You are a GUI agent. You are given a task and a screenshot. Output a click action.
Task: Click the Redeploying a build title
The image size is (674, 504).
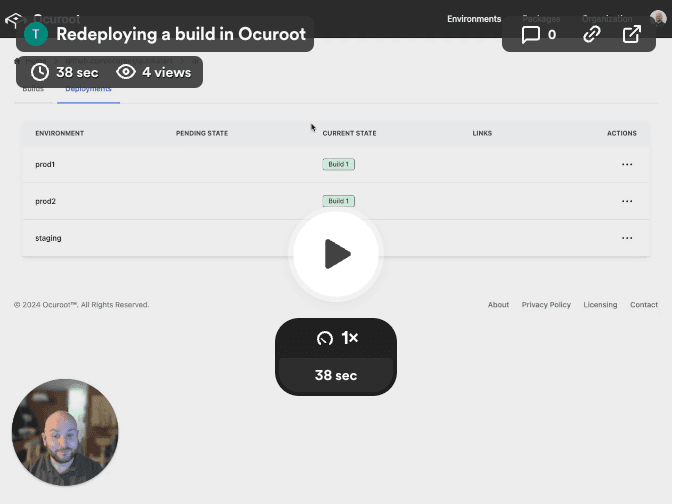tap(181, 34)
